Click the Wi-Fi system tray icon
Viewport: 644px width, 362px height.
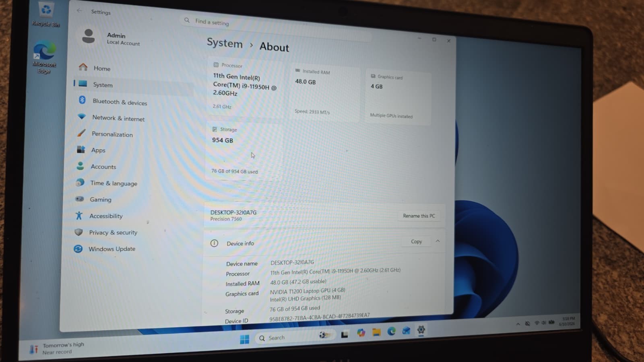pos(537,323)
